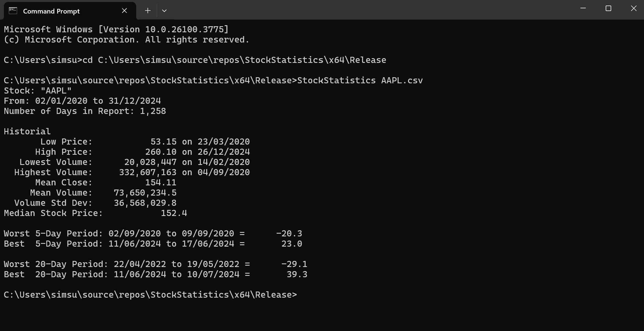
Task: Click the final Release> prompt line
Action: tap(150, 295)
